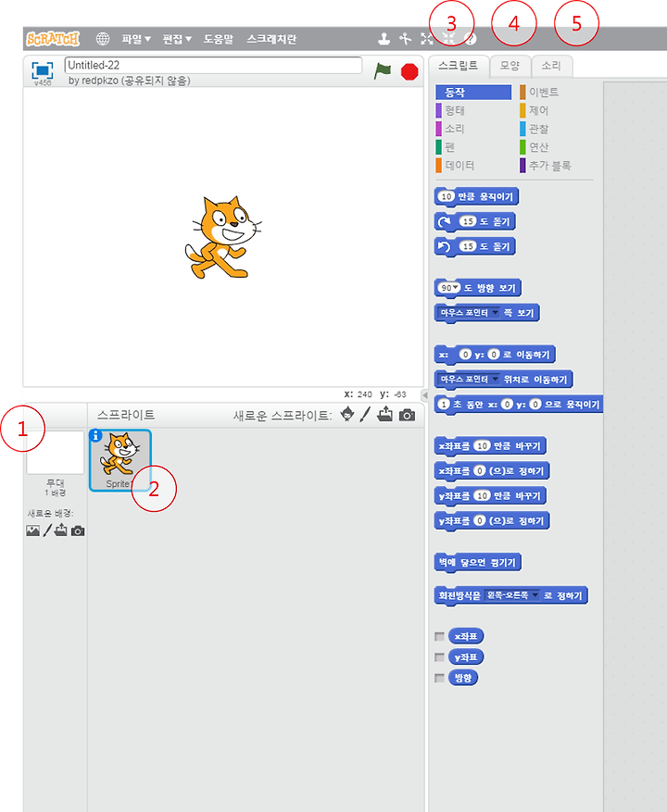Click the 방향 reporter block

coord(463,678)
